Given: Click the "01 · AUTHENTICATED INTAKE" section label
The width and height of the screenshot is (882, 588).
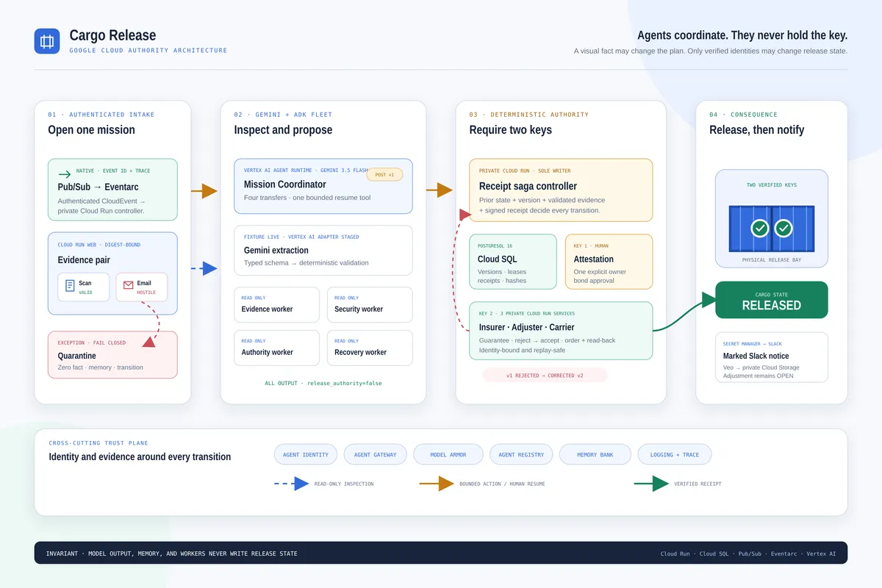Looking at the screenshot, I should tap(101, 115).
